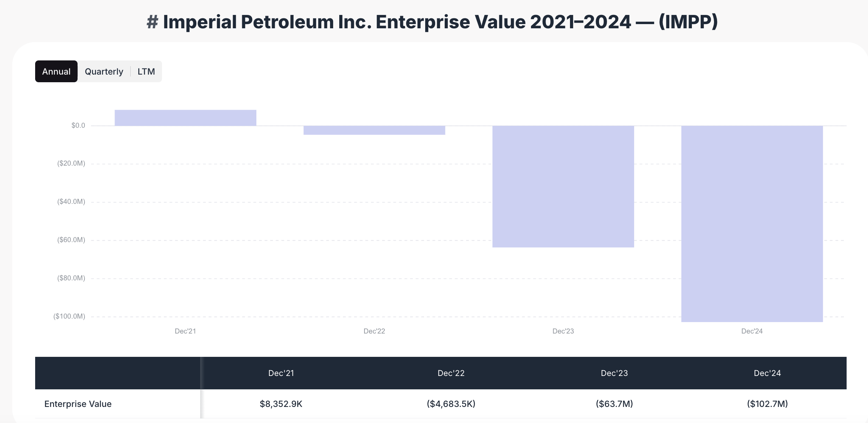This screenshot has height=423, width=868.
Task: Click the ($4,683.5K) table cell
Action: pos(451,404)
